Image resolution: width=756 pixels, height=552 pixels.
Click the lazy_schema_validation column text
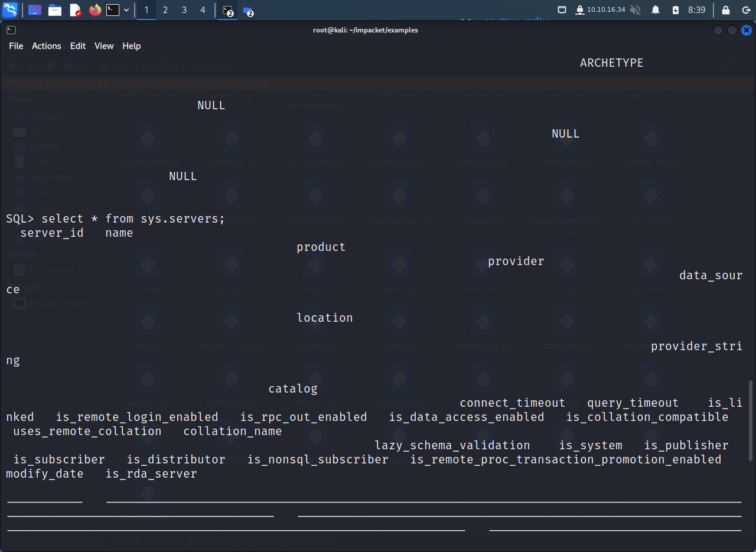[x=452, y=446]
